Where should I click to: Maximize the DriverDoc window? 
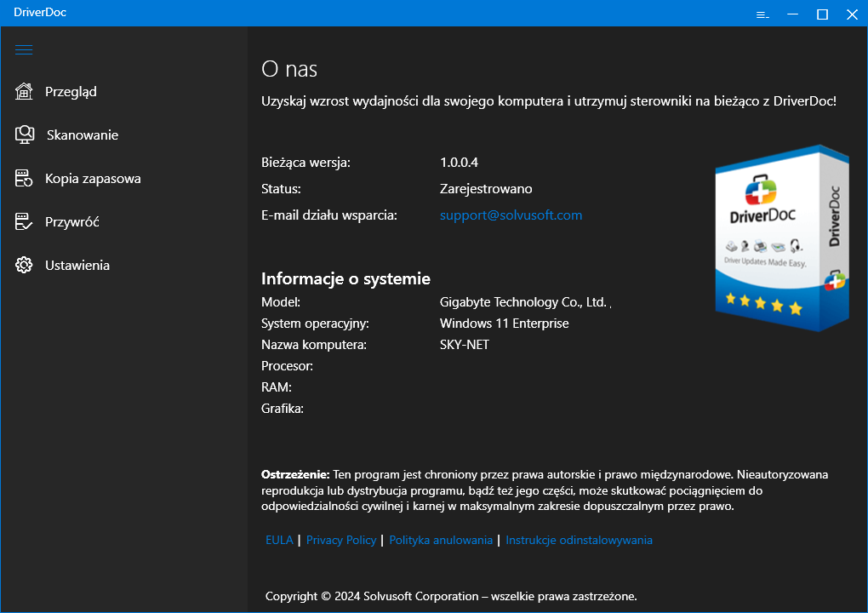point(823,14)
